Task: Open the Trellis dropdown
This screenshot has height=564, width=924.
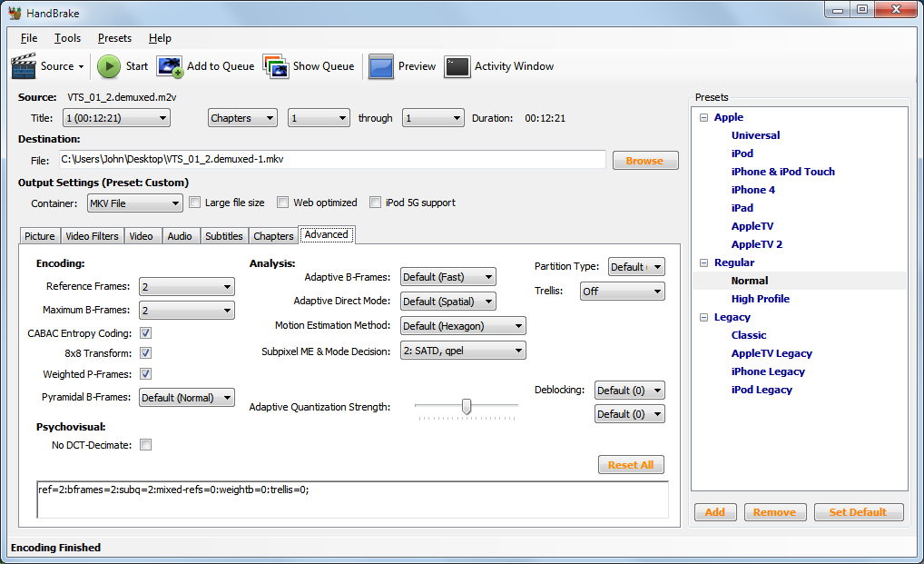Action: tap(623, 292)
